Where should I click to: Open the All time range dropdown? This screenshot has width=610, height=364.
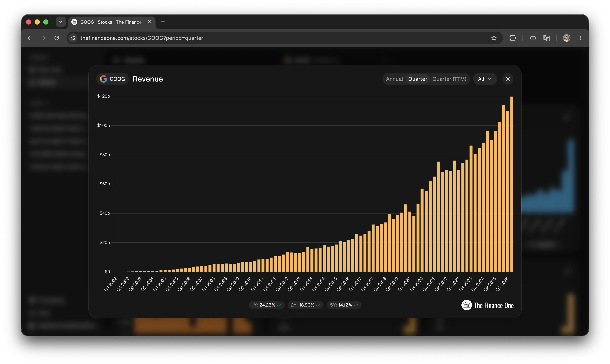click(x=485, y=79)
